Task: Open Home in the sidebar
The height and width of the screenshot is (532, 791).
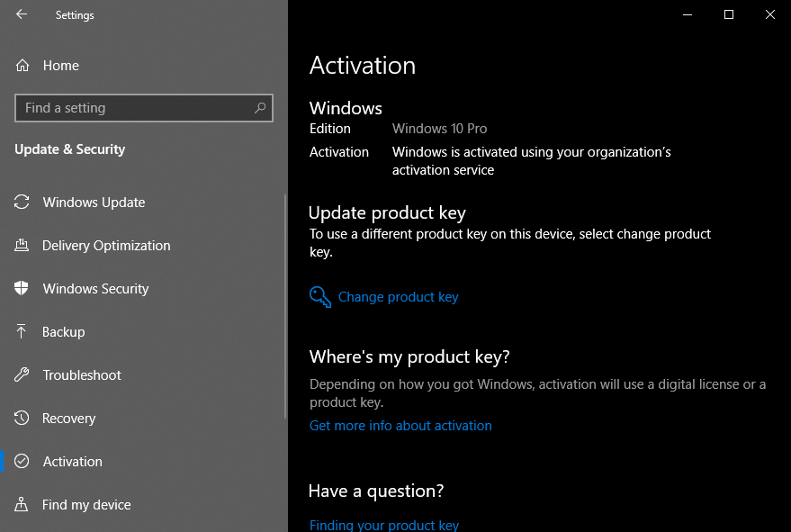Action: coord(144,65)
